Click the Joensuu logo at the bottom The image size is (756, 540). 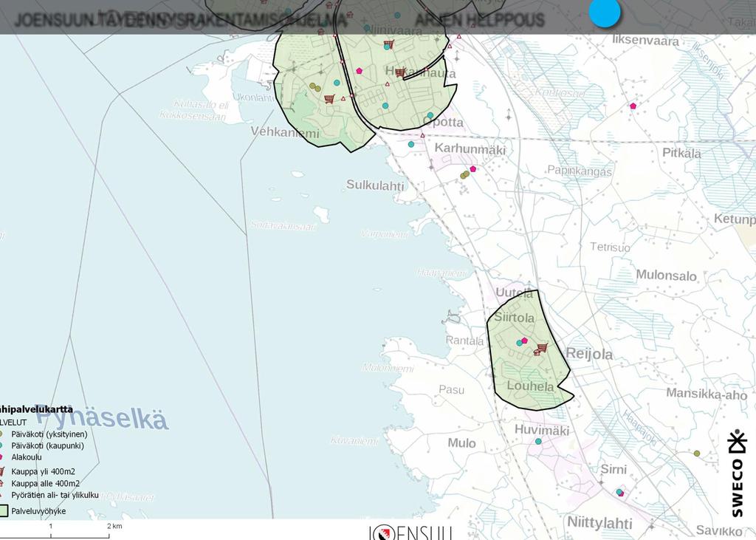pyautogui.click(x=410, y=533)
